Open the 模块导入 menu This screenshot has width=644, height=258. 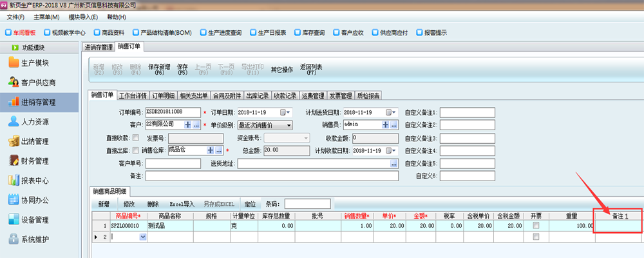click(x=83, y=17)
